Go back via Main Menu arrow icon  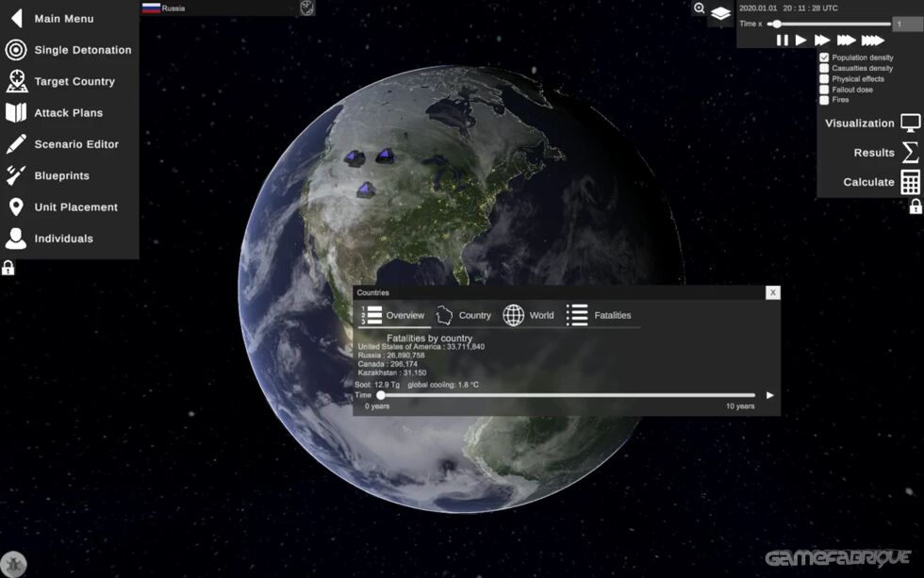17,18
